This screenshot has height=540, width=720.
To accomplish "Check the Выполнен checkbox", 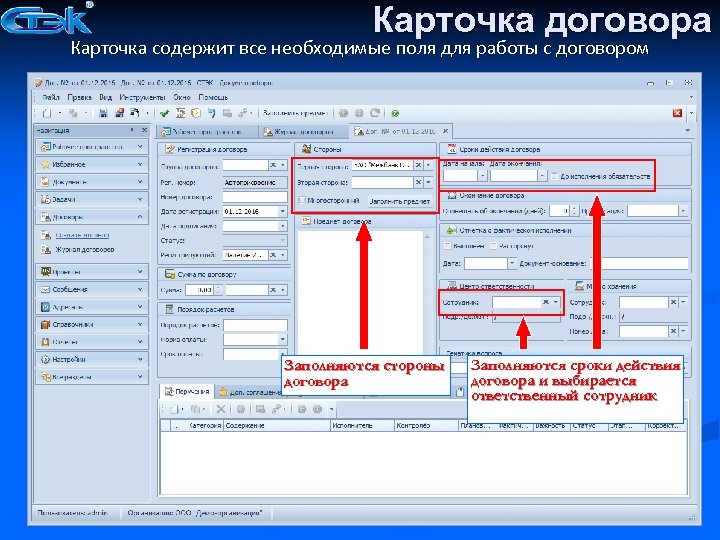I will (x=447, y=246).
